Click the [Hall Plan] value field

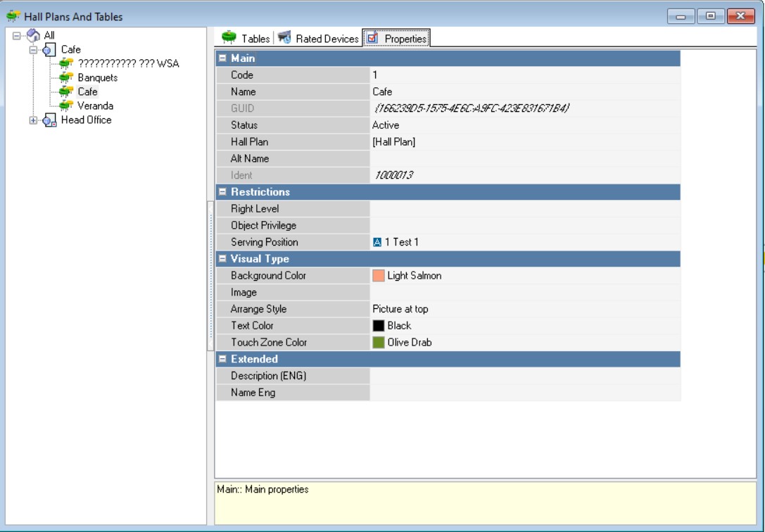point(526,142)
